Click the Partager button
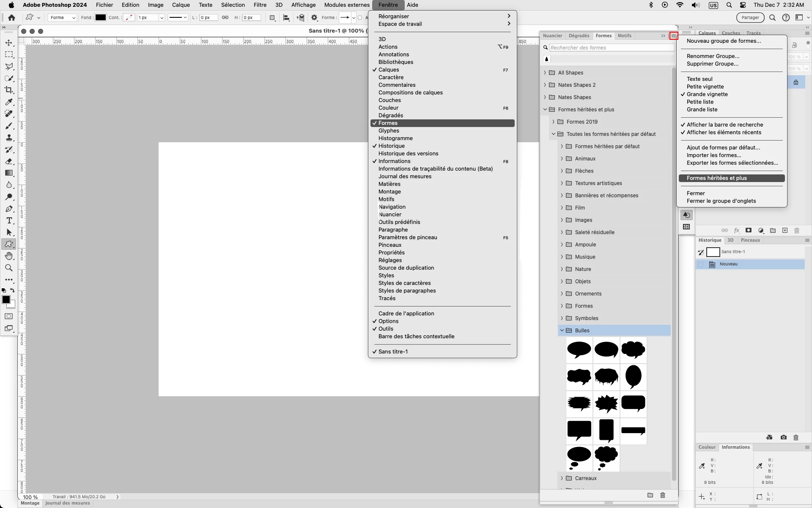This screenshot has width=812, height=508. pos(750,18)
